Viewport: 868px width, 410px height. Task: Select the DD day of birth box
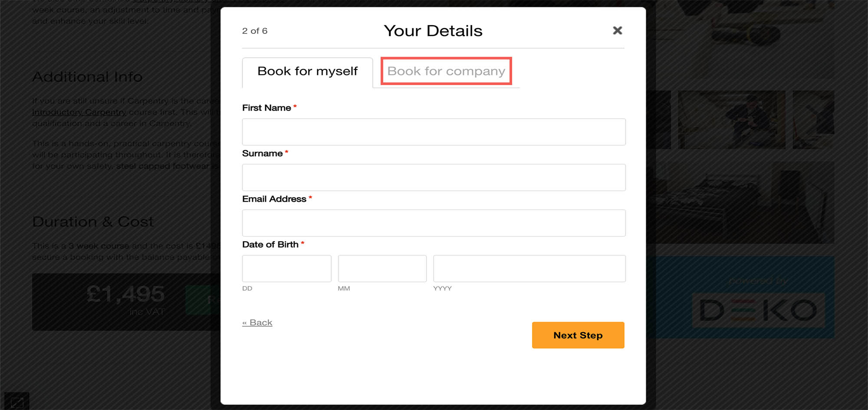pos(286,269)
